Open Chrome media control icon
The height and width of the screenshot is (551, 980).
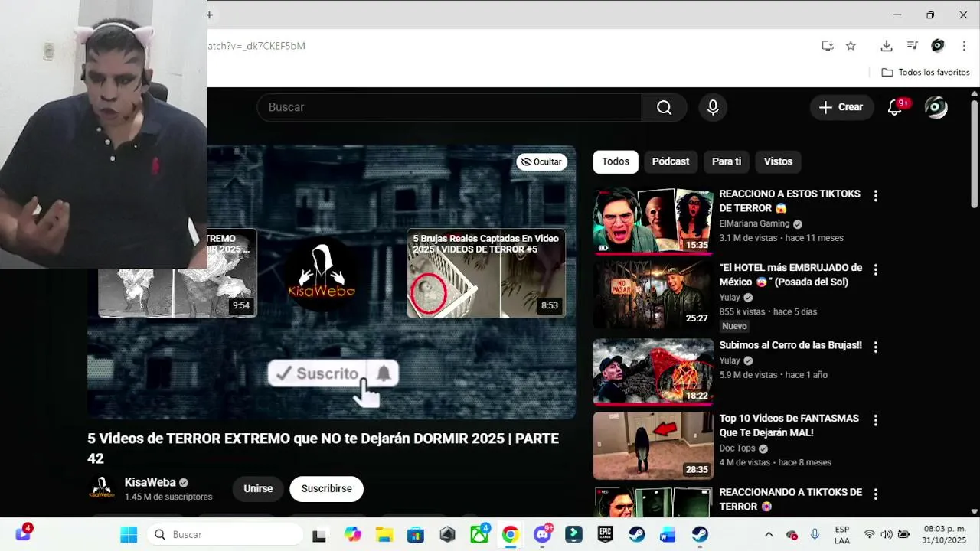[x=912, y=46]
